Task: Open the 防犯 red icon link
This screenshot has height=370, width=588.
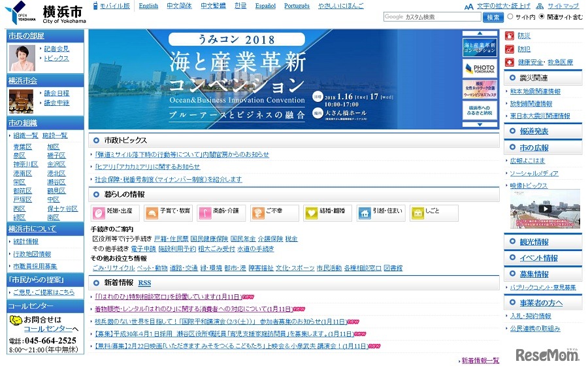Action: click(509, 49)
